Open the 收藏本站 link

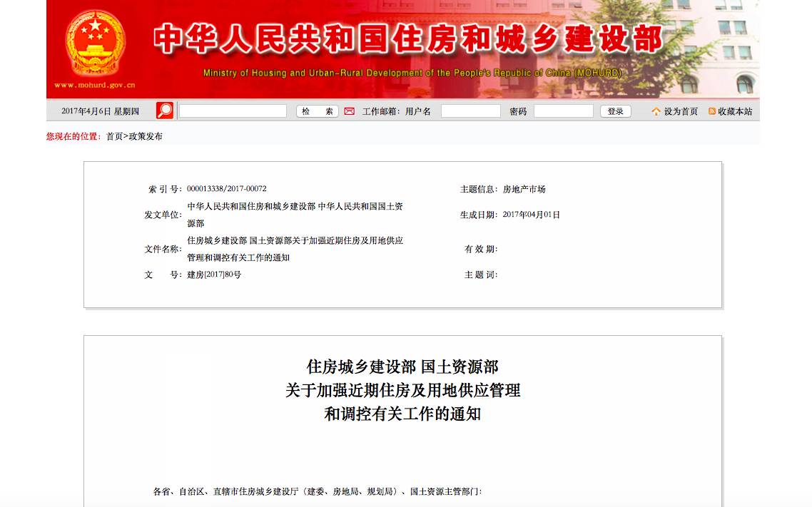tap(735, 111)
